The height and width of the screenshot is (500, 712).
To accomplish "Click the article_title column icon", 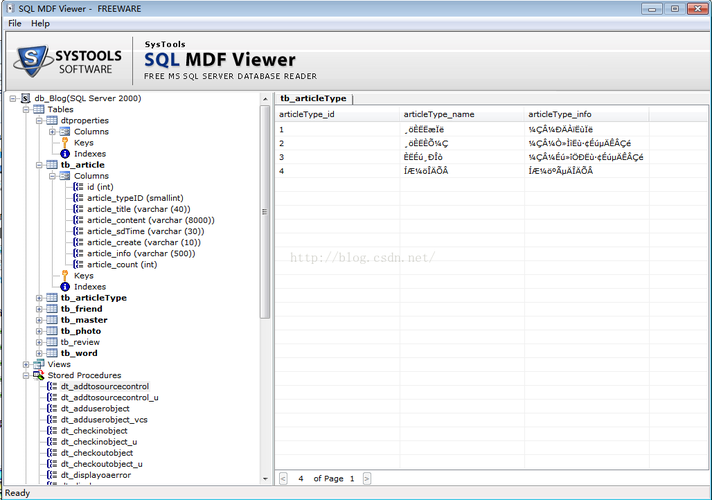I will (x=78, y=209).
